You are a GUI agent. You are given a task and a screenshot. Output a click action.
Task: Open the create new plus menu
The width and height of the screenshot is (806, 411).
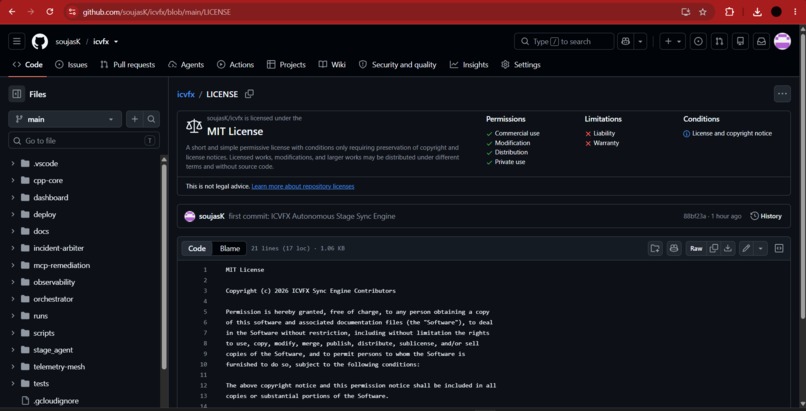[672, 42]
